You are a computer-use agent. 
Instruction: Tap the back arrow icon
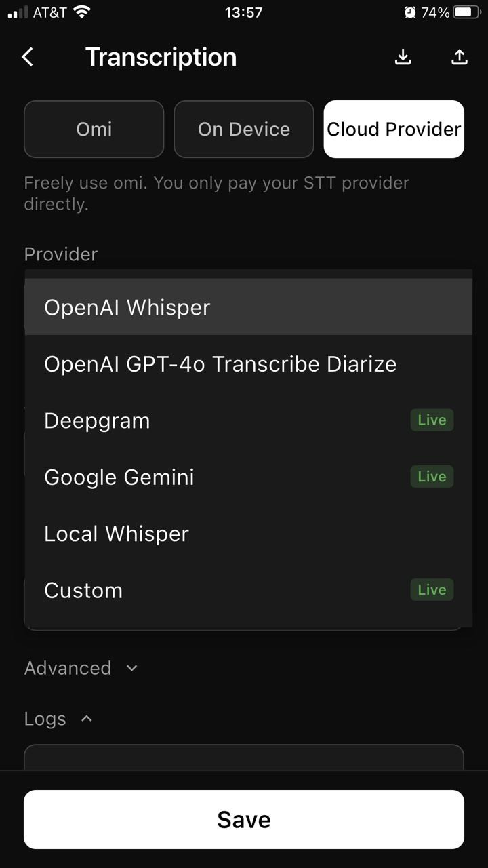click(x=27, y=57)
